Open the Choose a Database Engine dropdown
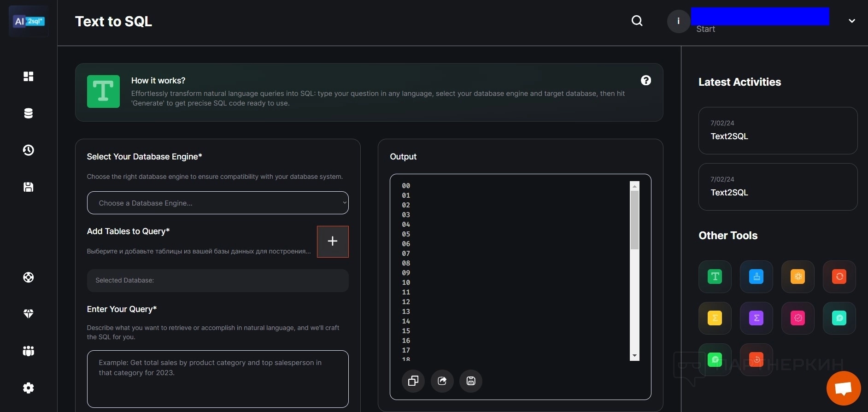The width and height of the screenshot is (868, 412). (x=218, y=203)
